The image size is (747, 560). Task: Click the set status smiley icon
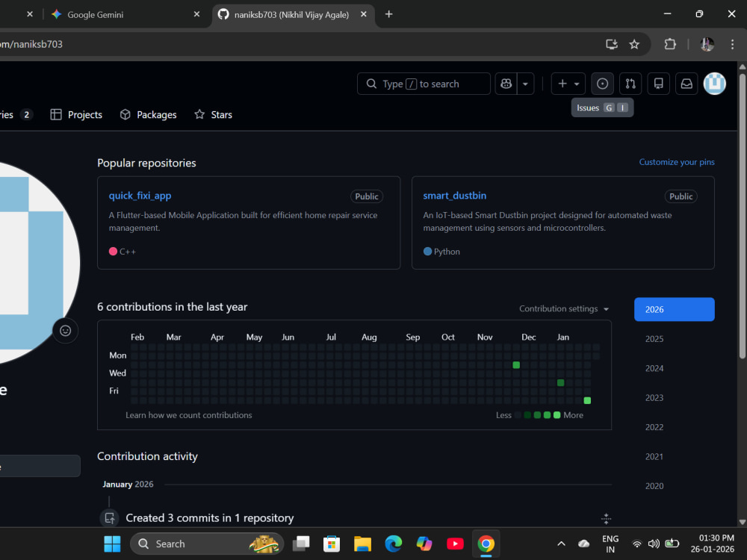pos(65,331)
